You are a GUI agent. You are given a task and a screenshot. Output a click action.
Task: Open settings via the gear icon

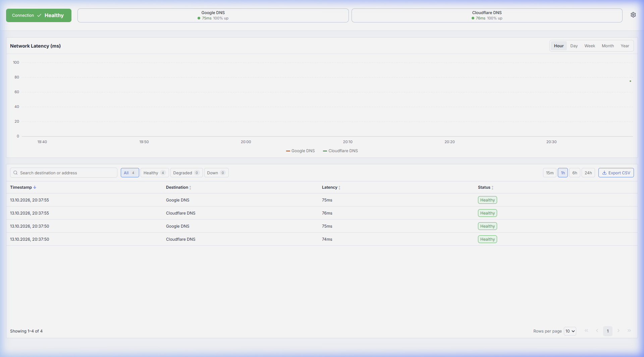(633, 15)
